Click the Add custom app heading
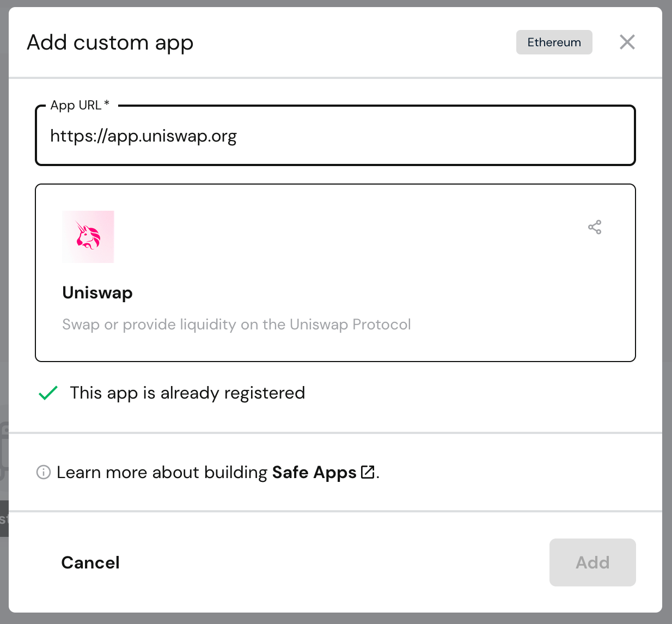This screenshot has width=672, height=624. (110, 42)
